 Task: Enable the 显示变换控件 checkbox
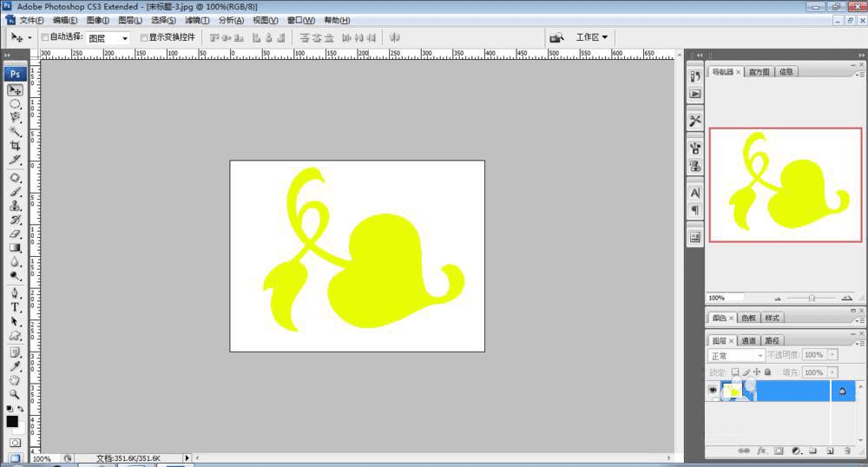(x=143, y=37)
